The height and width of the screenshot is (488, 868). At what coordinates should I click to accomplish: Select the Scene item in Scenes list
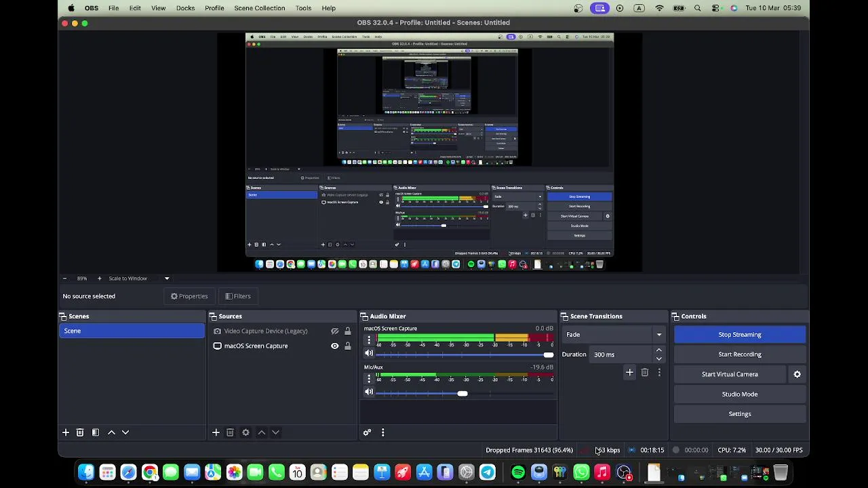(x=132, y=331)
